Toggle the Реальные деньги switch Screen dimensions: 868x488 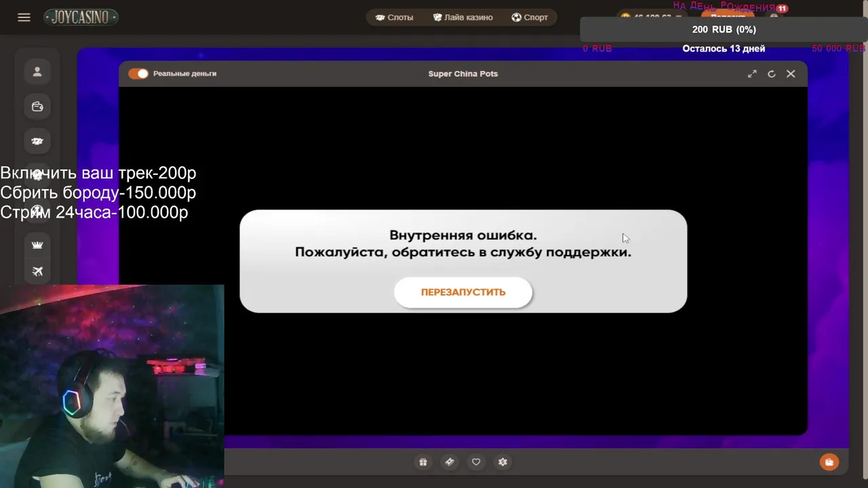138,73
